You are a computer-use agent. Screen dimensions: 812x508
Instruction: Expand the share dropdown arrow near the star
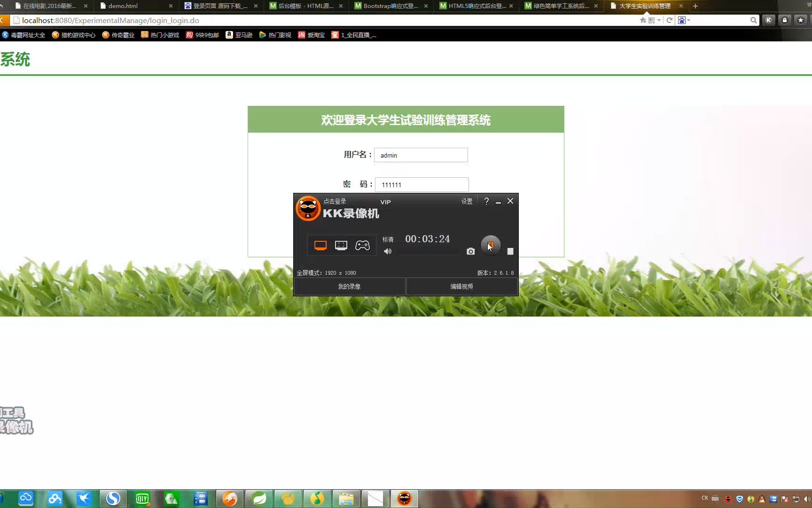(659, 20)
